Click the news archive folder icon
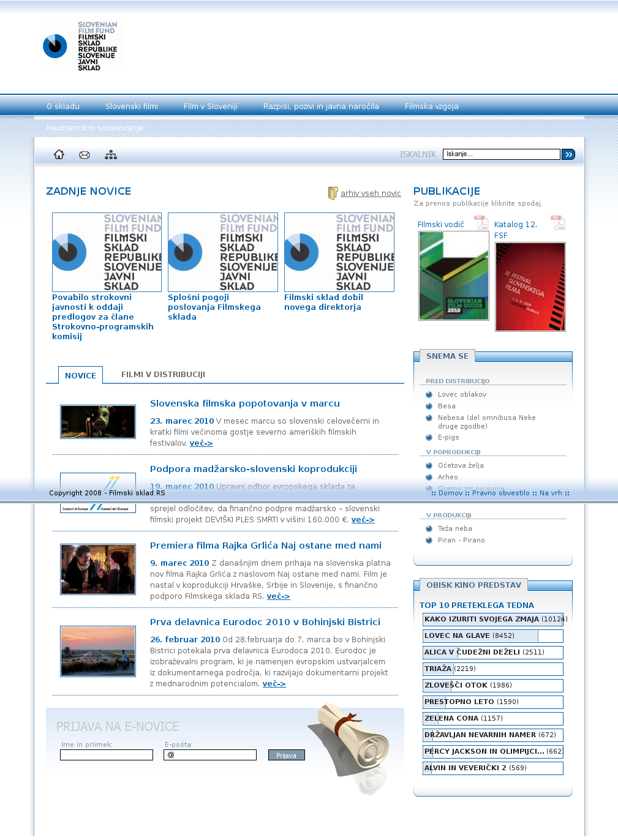 [x=333, y=193]
